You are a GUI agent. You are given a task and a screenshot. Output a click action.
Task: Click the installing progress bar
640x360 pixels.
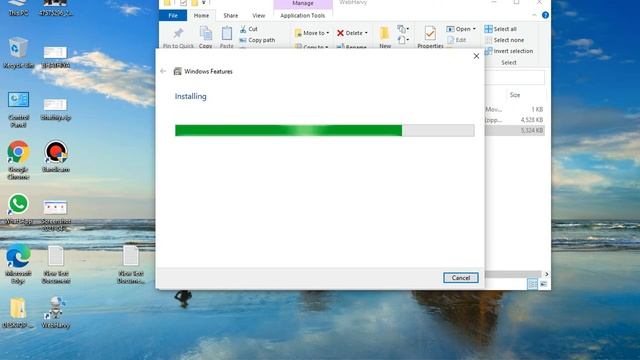click(x=324, y=130)
